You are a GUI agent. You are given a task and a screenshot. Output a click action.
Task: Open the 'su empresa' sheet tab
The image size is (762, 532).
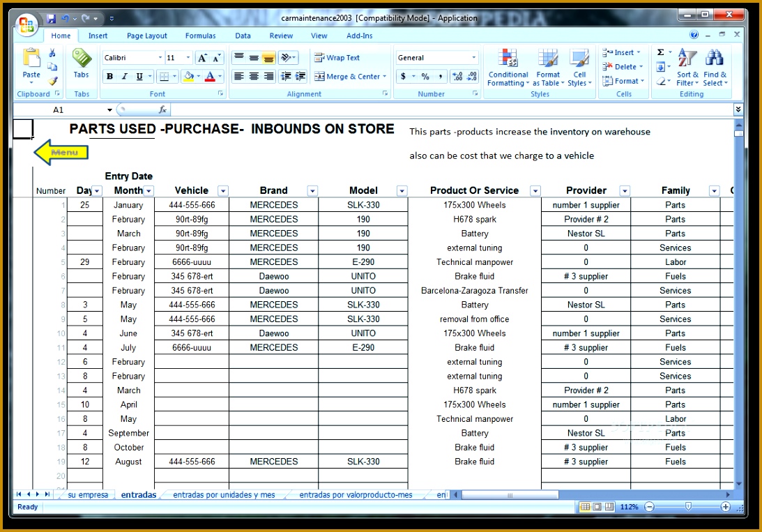click(88, 495)
